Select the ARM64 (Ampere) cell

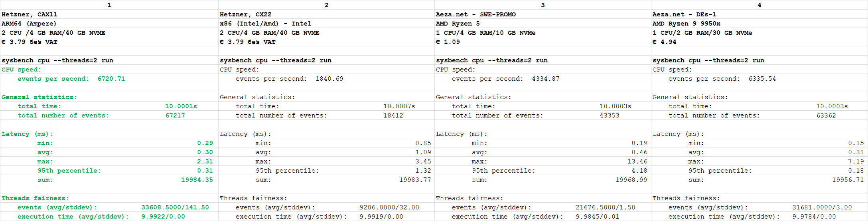pyautogui.click(x=29, y=24)
